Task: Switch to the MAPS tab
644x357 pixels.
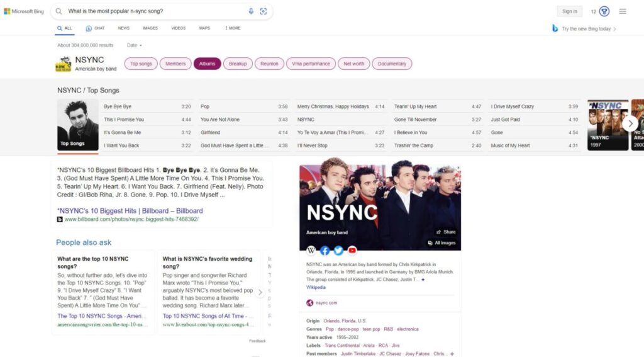Action: tap(204, 28)
